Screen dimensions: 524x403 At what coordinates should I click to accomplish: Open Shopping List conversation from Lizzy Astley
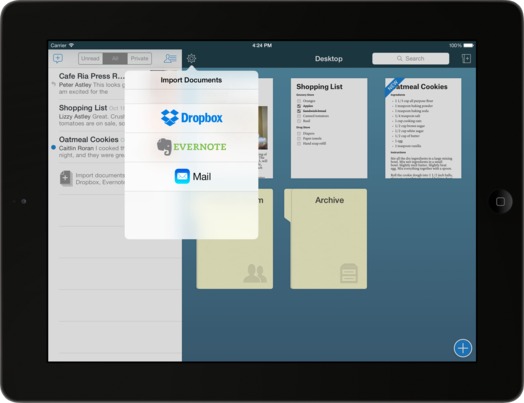point(88,115)
